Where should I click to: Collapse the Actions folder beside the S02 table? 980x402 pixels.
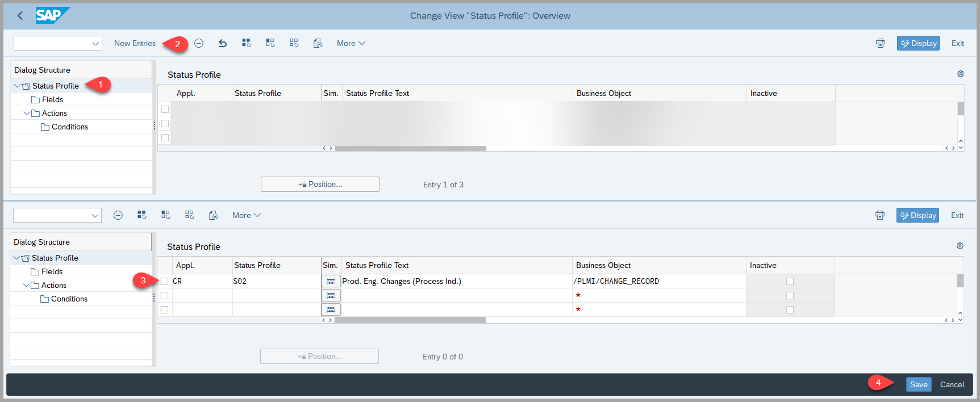[x=27, y=285]
